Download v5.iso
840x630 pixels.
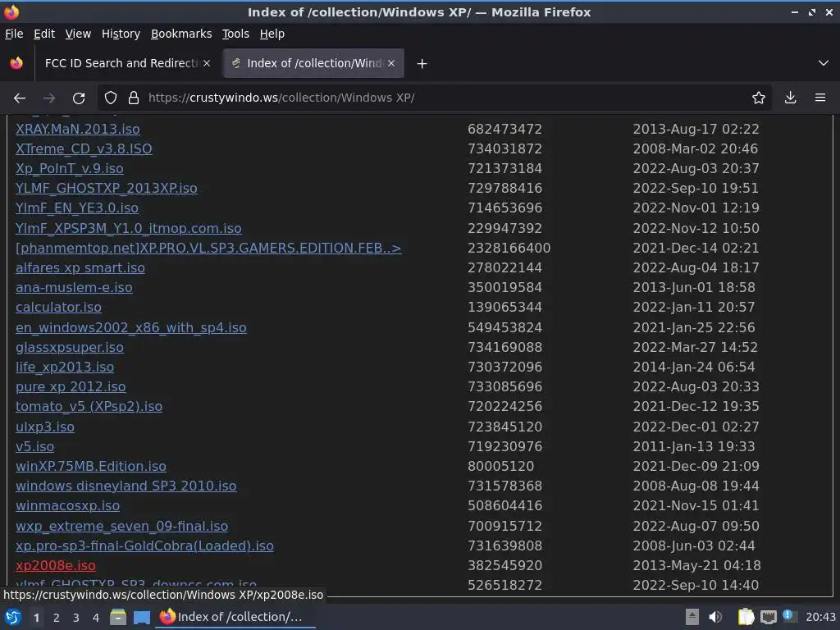click(34, 447)
